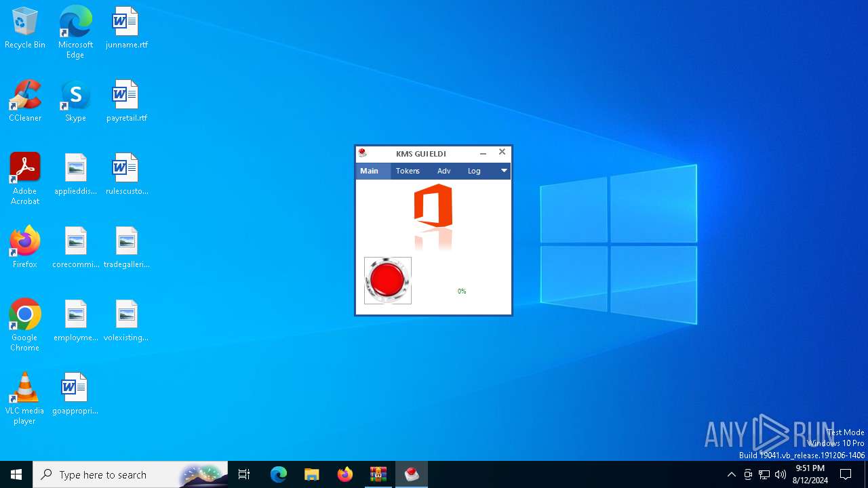Click the KMS GUI ELDI title icon

point(363,153)
